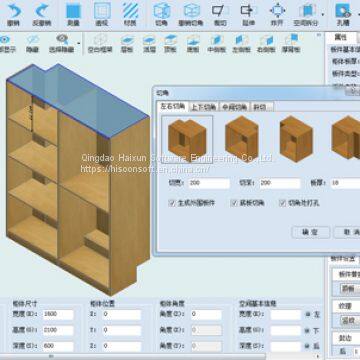Click the middle side board icon
This screenshot has height=360, width=360.
pos(217,40)
